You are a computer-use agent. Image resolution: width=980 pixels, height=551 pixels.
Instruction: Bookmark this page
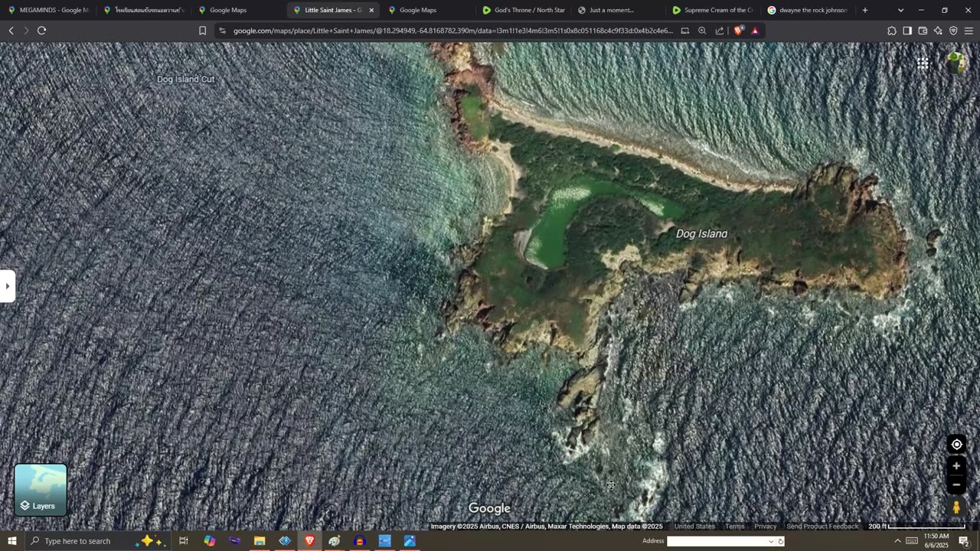[202, 31]
